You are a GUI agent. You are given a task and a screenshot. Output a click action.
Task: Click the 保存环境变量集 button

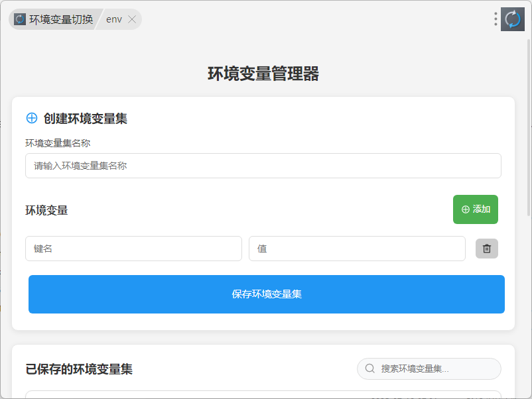point(267,294)
